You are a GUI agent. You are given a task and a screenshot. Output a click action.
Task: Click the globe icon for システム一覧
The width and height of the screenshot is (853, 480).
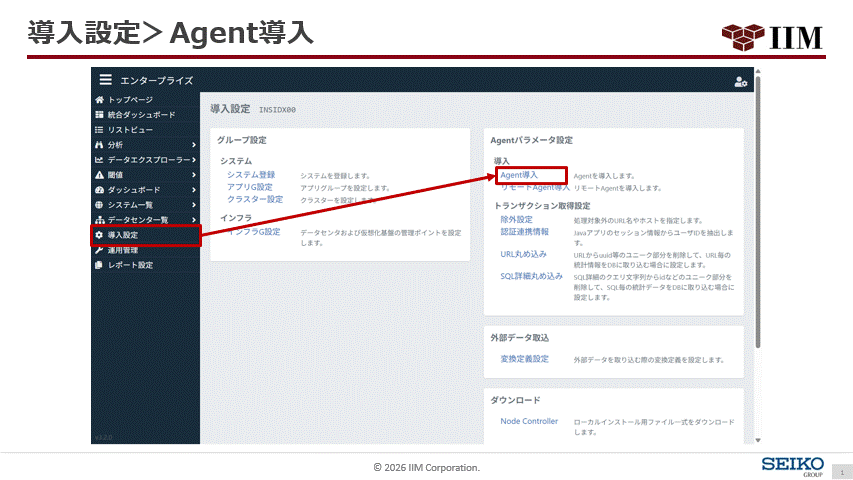tap(99, 205)
